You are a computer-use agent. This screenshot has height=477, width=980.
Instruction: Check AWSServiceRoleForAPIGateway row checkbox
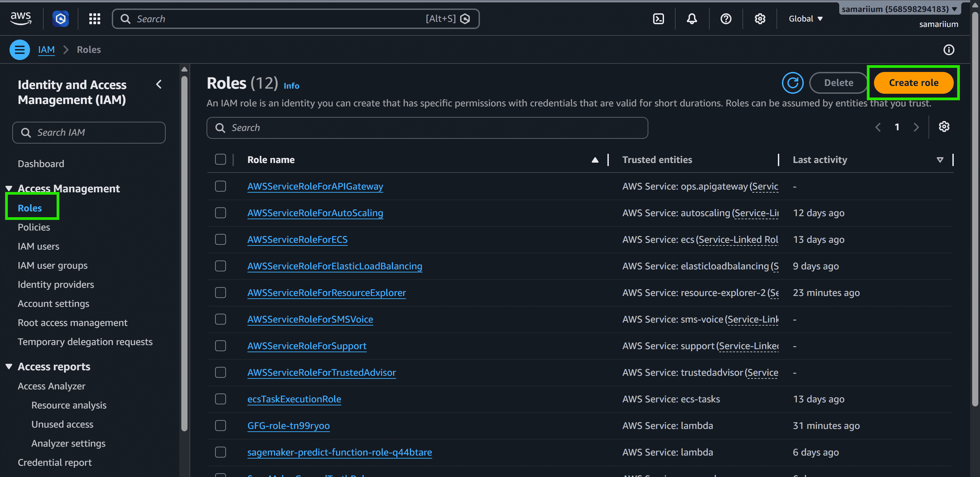[220, 186]
